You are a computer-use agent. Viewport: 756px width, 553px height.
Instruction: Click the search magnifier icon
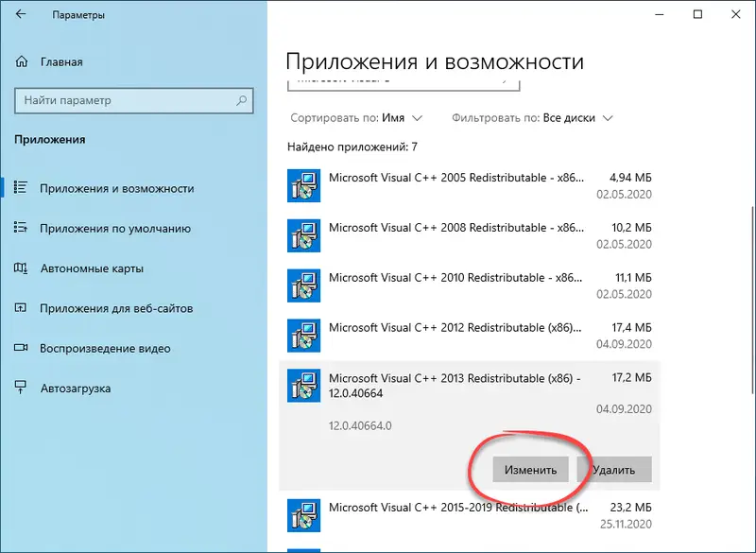tap(242, 100)
